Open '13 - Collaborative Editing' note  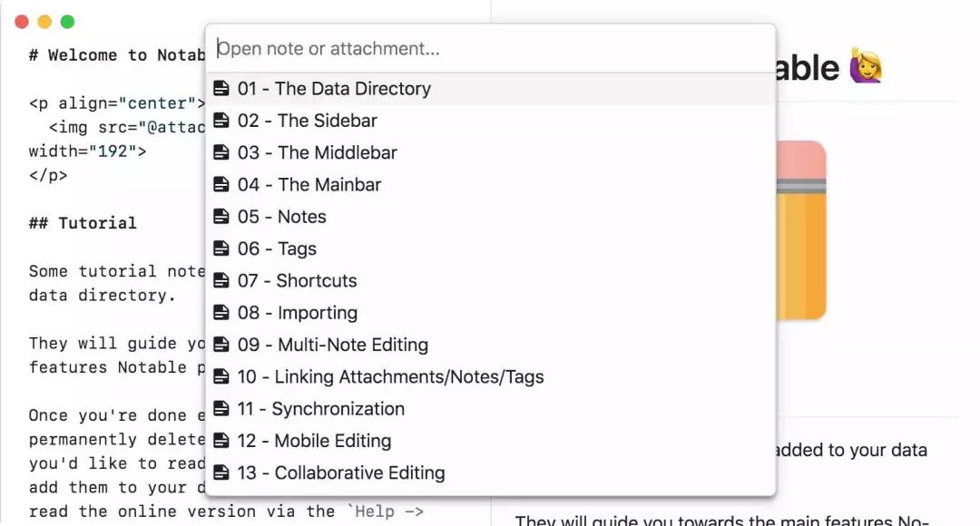pyautogui.click(x=491, y=472)
